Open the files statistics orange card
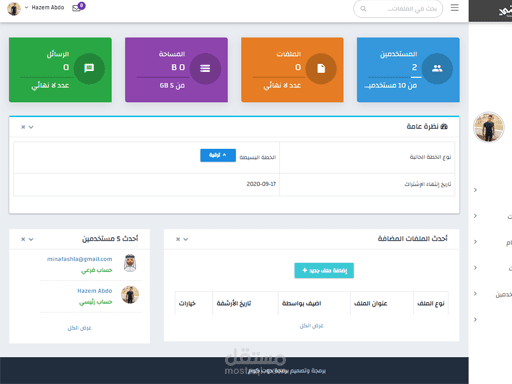 (x=292, y=70)
